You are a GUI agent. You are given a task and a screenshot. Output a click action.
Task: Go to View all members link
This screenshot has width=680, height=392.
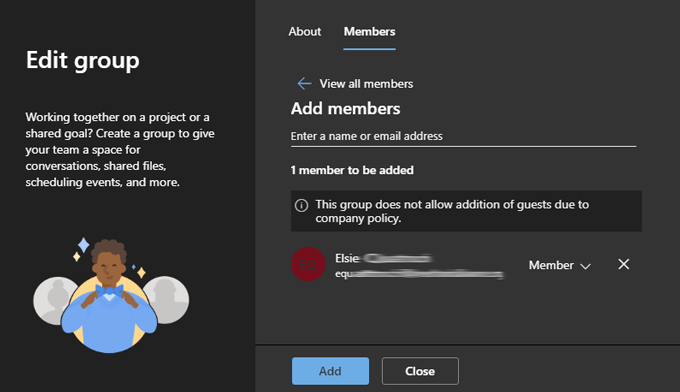coord(366,84)
